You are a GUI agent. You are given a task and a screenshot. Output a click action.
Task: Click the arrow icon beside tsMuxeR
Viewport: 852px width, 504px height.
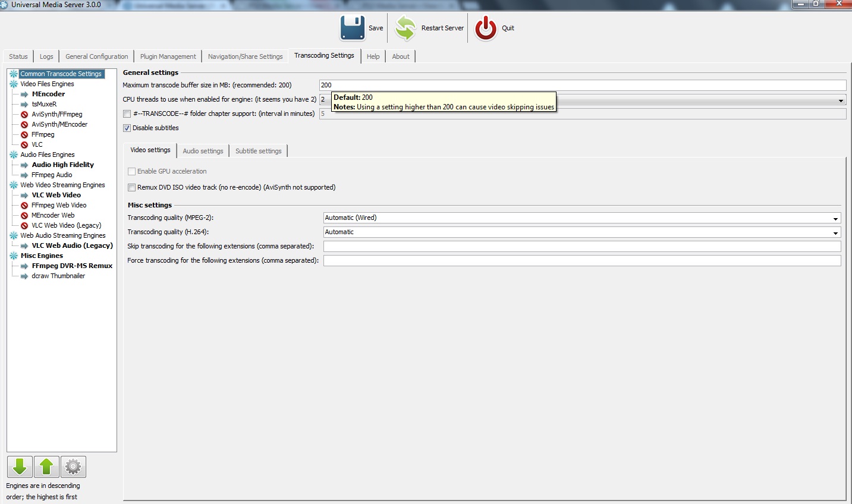(24, 105)
